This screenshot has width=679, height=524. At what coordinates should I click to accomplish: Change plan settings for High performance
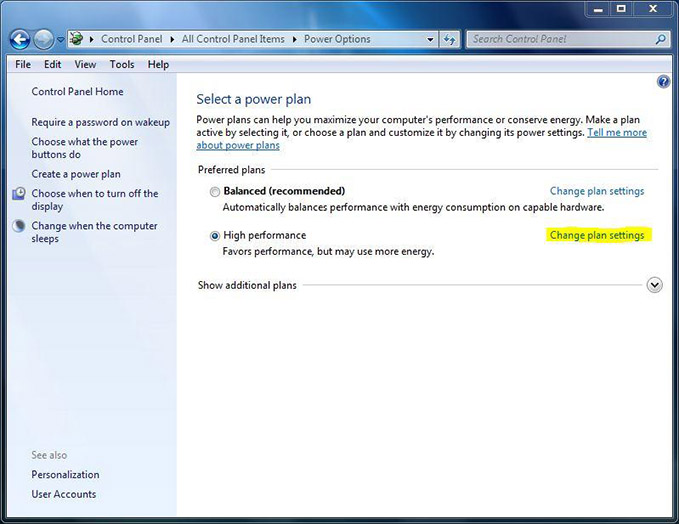pos(597,235)
